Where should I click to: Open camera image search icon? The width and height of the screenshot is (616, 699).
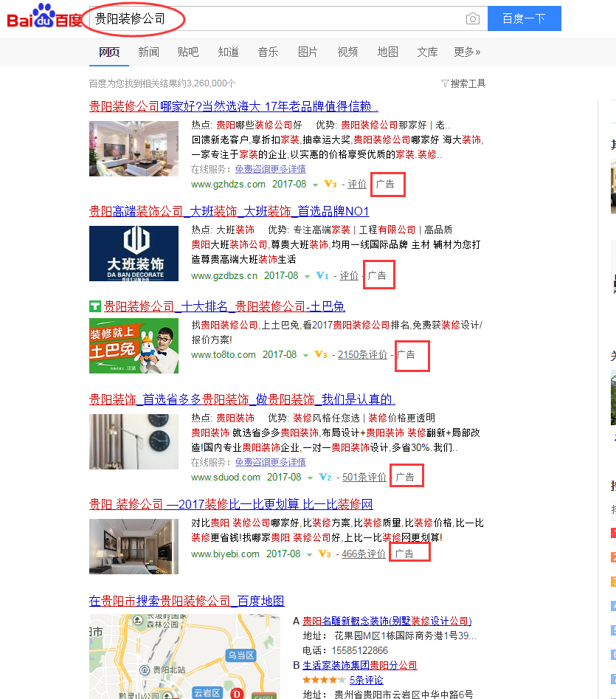coord(473,18)
